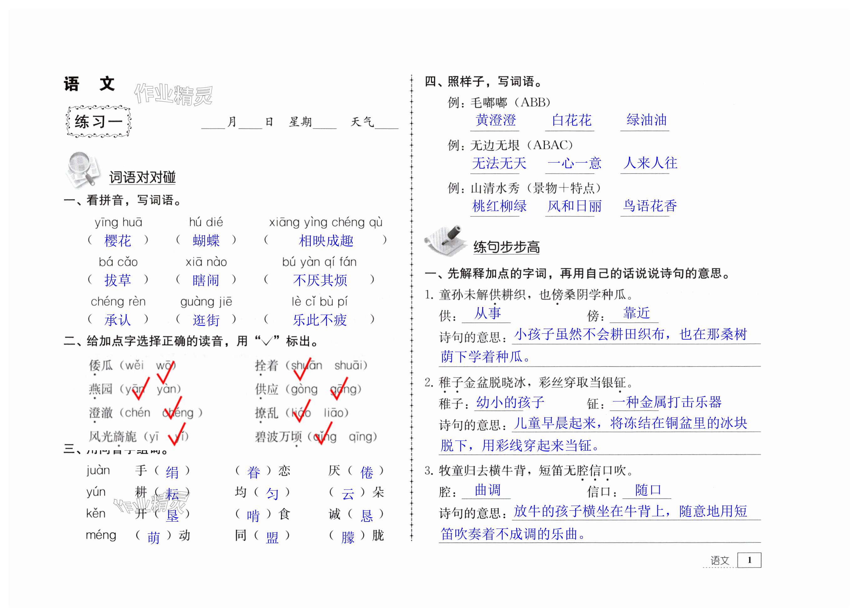The height and width of the screenshot is (616, 858).
Task: Click the answer 黄澄澄
Action: click(496, 120)
